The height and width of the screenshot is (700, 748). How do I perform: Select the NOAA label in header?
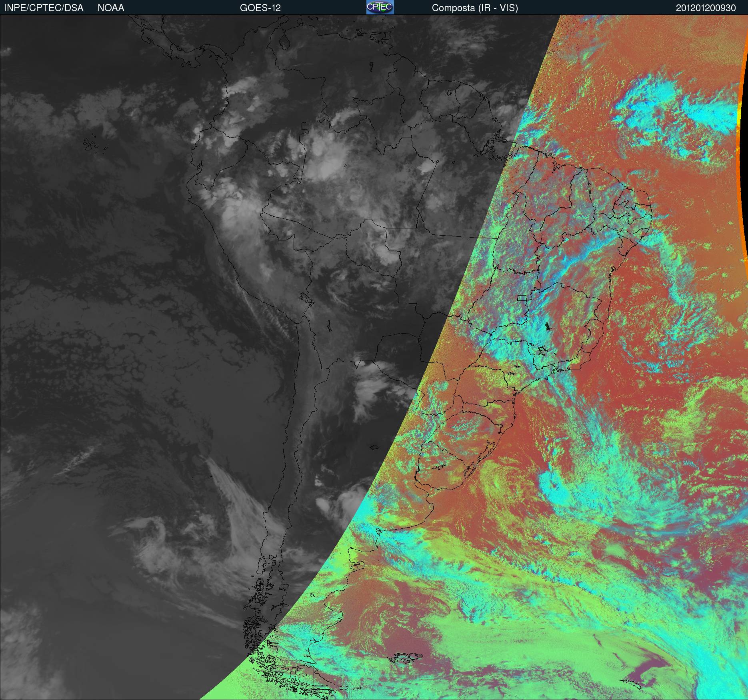pos(111,8)
